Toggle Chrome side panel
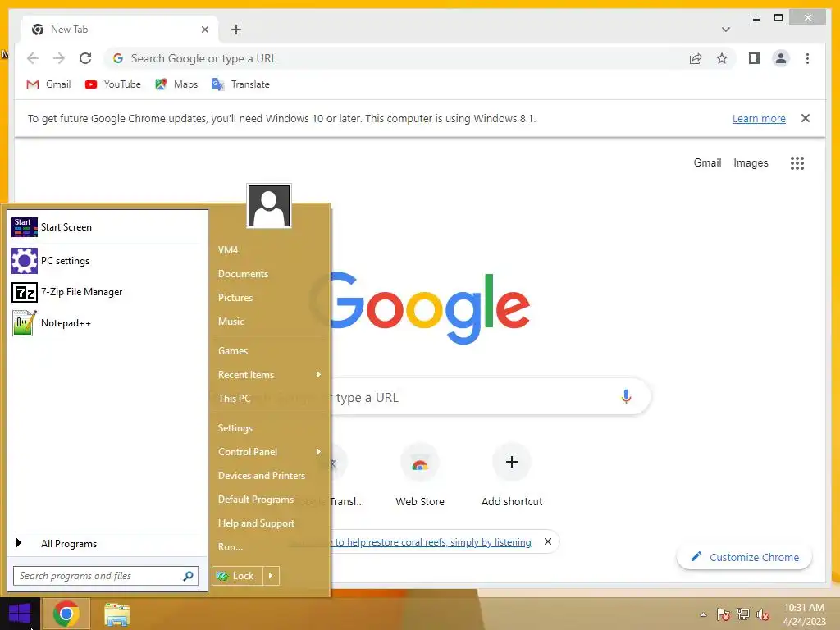The image size is (840, 630). 755,58
